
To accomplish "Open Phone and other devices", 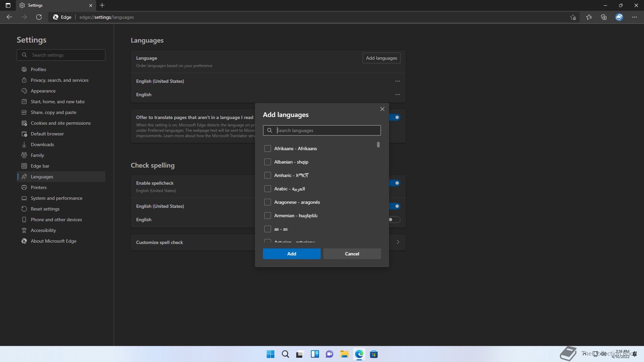I will [x=61, y=220].
